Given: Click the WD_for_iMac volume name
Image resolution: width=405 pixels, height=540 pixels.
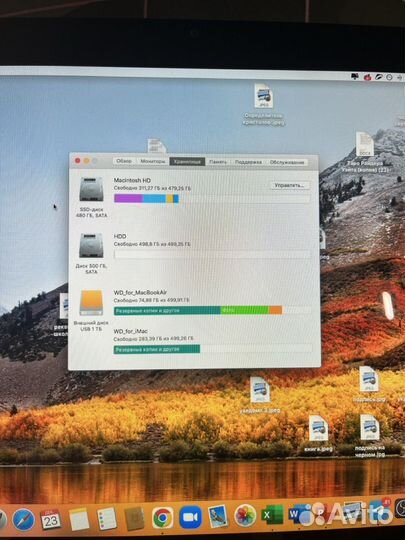Looking at the screenshot, I should point(131,331).
